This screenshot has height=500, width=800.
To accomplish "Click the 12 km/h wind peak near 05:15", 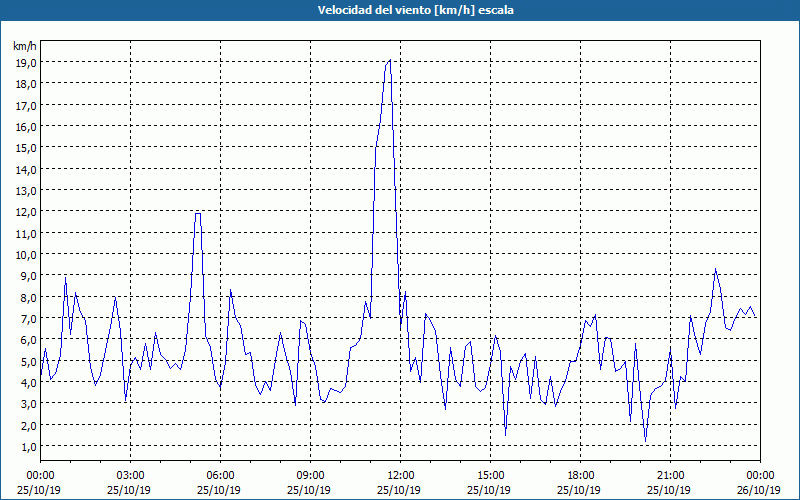I will pyautogui.click(x=198, y=213).
